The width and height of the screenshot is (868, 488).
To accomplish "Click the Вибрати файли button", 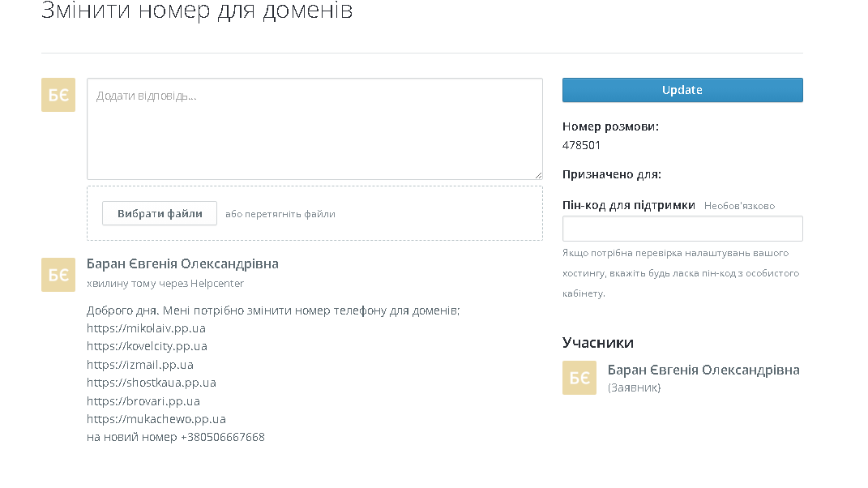I will coord(160,213).
